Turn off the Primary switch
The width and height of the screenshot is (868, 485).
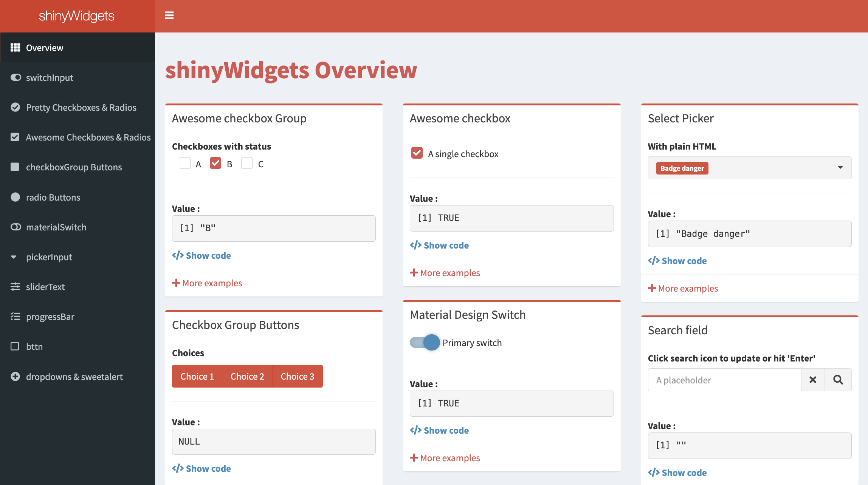[x=425, y=343]
